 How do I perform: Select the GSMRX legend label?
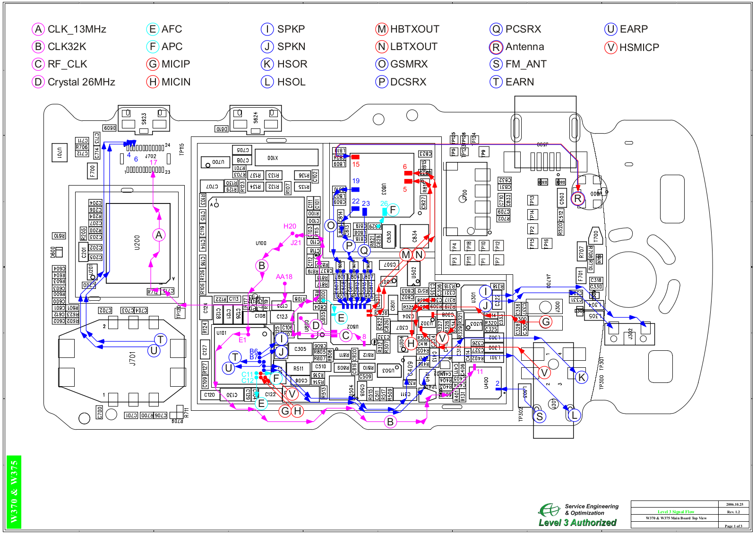coord(409,64)
